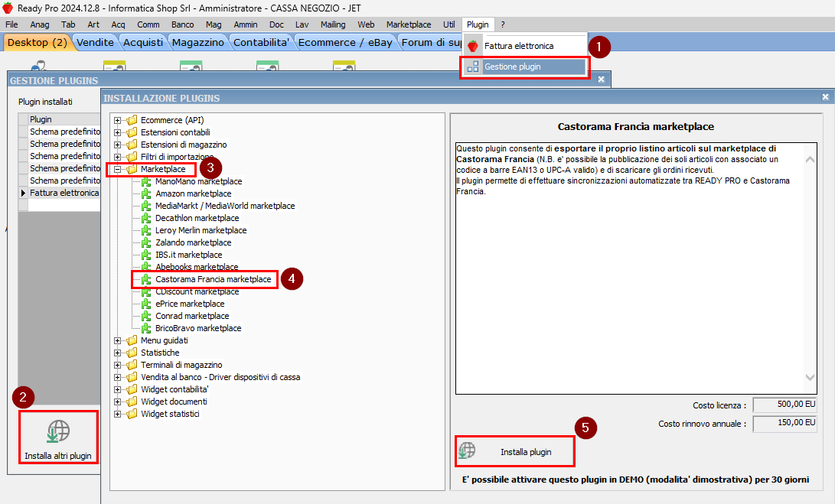The image size is (835, 504).
Task: Expand the Menu guidati node
Action: pyautogui.click(x=117, y=340)
